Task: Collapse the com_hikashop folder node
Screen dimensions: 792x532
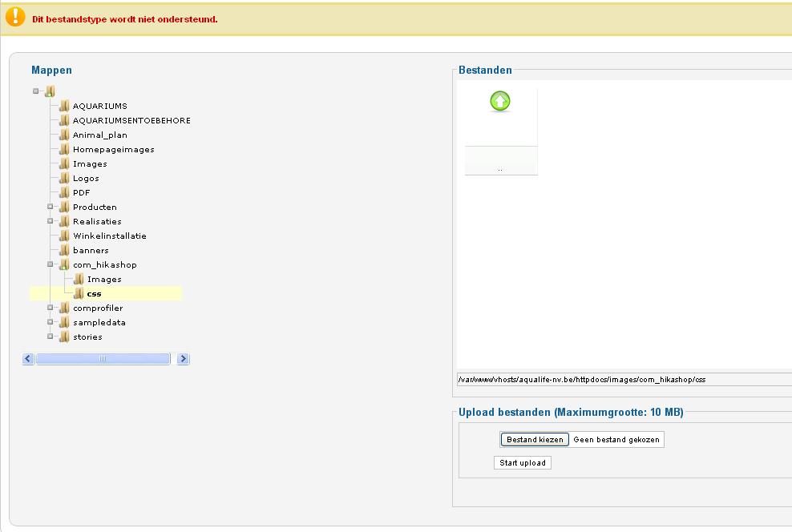Action: 50,264
